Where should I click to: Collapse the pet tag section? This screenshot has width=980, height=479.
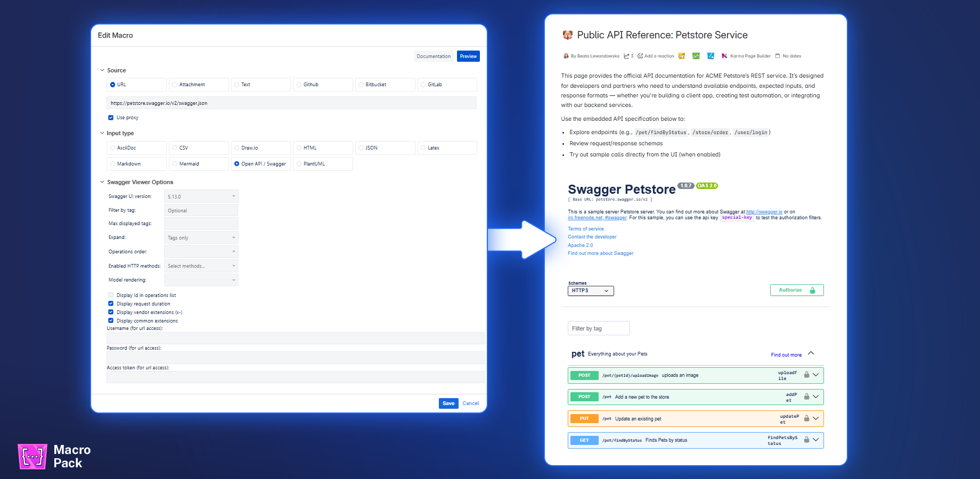(811, 353)
